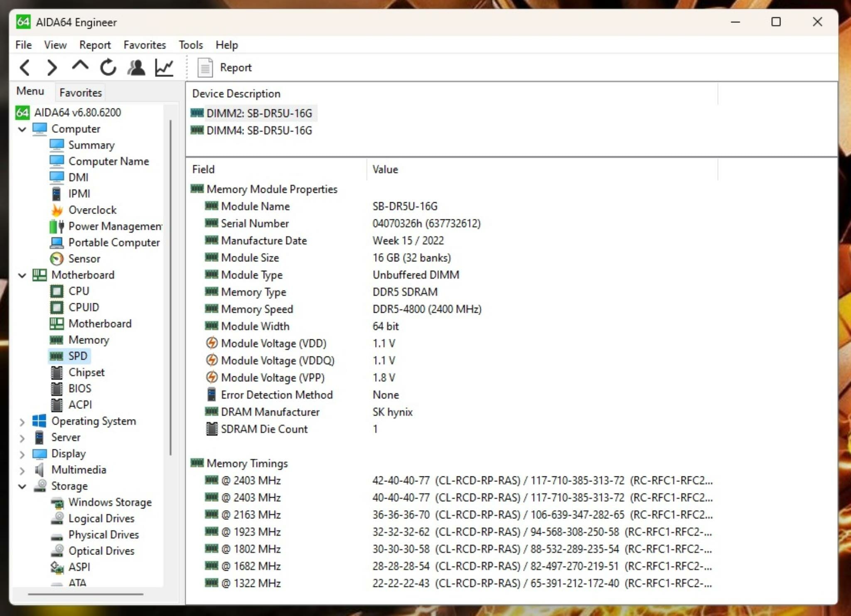Open DMI tree item
The image size is (851, 616).
point(78,178)
